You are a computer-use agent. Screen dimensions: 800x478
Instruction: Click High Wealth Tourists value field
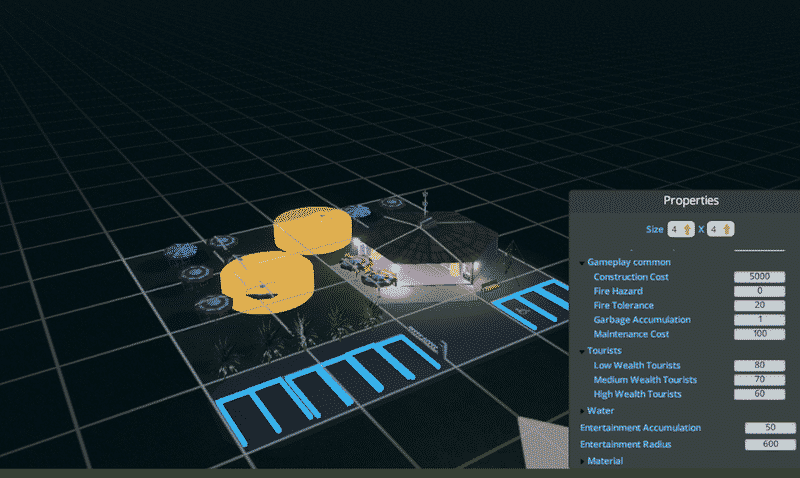[x=759, y=394]
